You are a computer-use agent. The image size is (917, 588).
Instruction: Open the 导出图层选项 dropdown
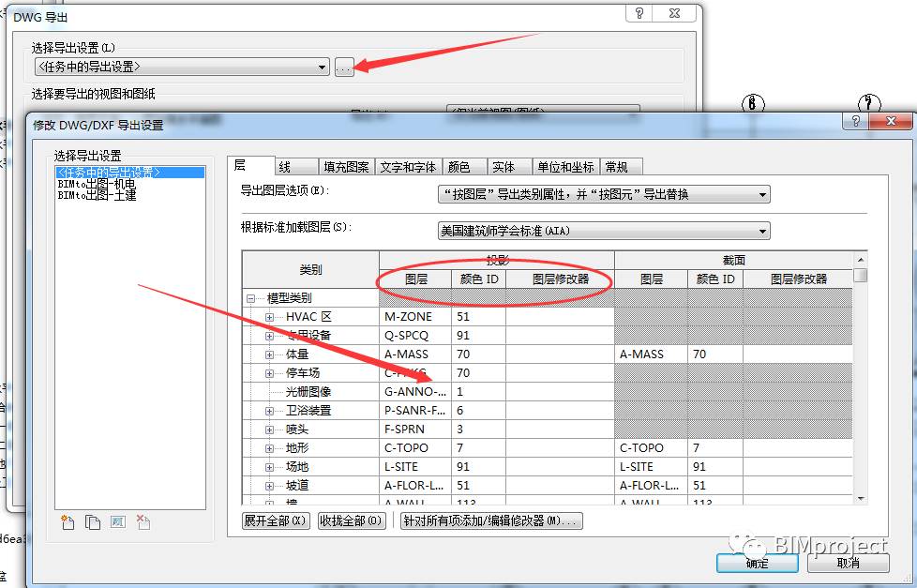pos(604,194)
